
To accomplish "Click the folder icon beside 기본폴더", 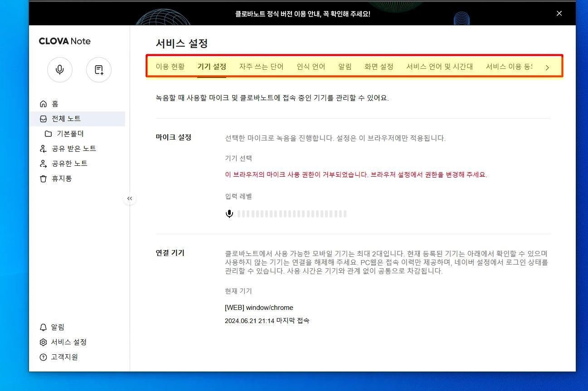I will [48, 134].
